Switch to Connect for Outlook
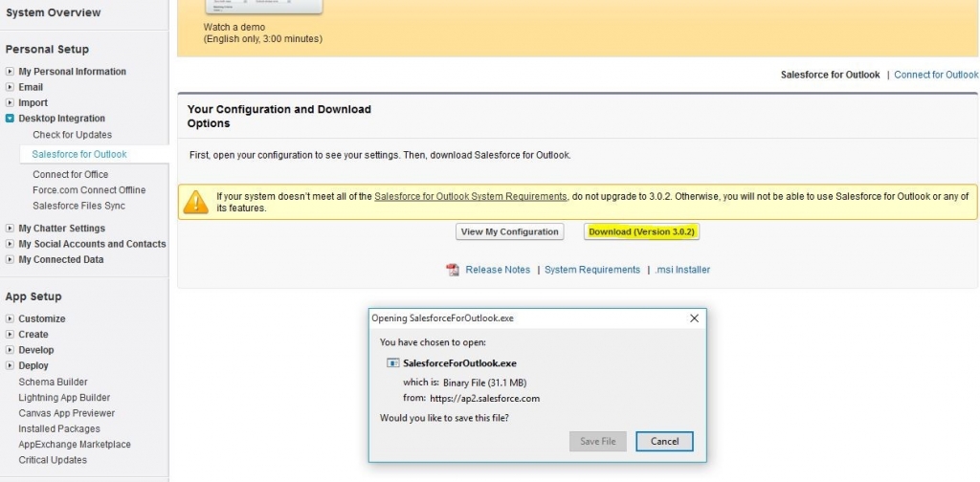 pyautogui.click(x=936, y=75)
